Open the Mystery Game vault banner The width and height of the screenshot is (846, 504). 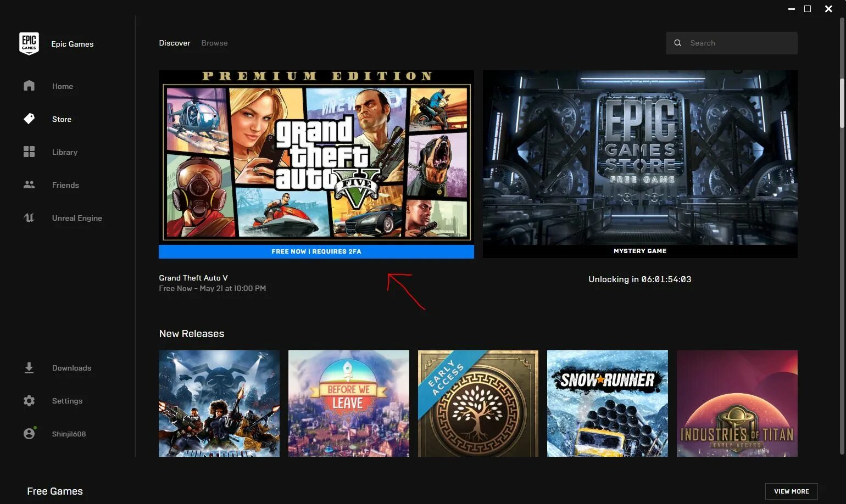[x=640, y=157]
